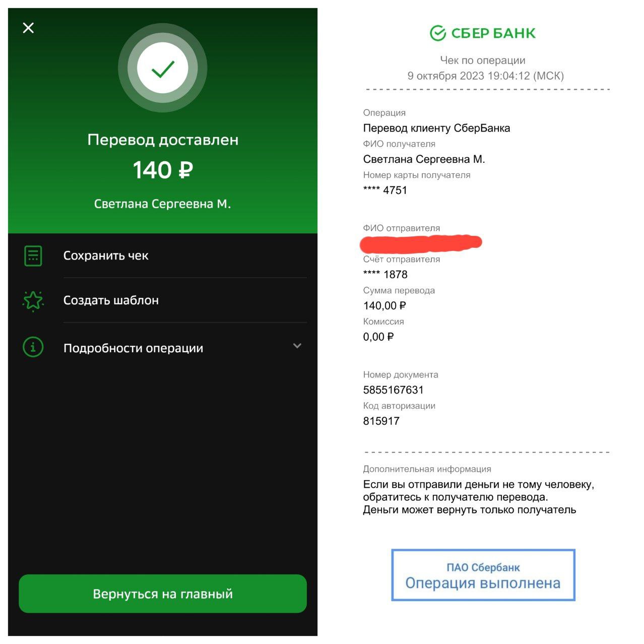This screenshot has height=644, width=644.
Task: Click the Перевод доставлен status title
Action: (163, 140)
